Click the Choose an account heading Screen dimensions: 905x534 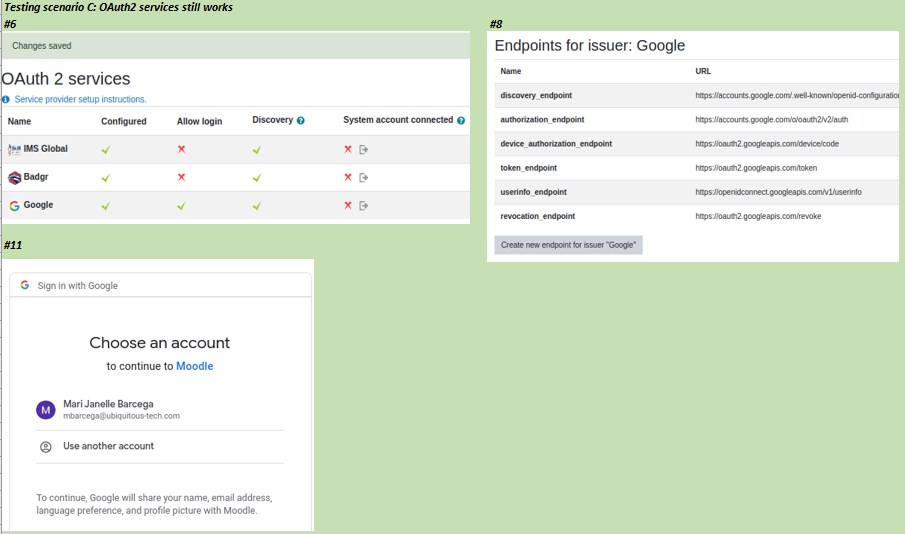160,343
